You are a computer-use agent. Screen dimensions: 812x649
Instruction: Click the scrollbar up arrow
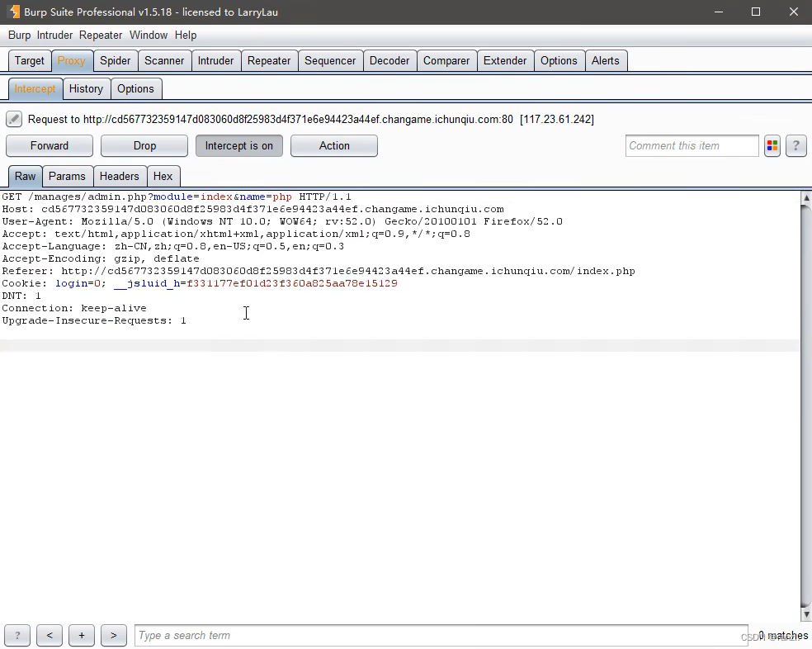(x=806, y=197)
